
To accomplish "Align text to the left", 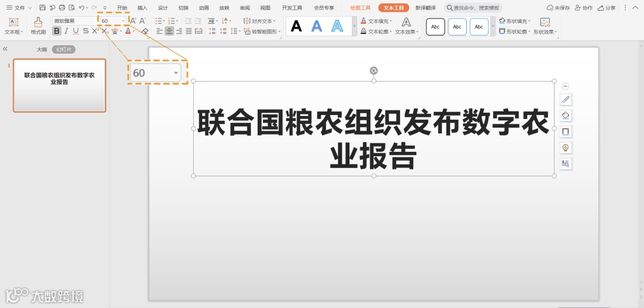I will point(160,31).
